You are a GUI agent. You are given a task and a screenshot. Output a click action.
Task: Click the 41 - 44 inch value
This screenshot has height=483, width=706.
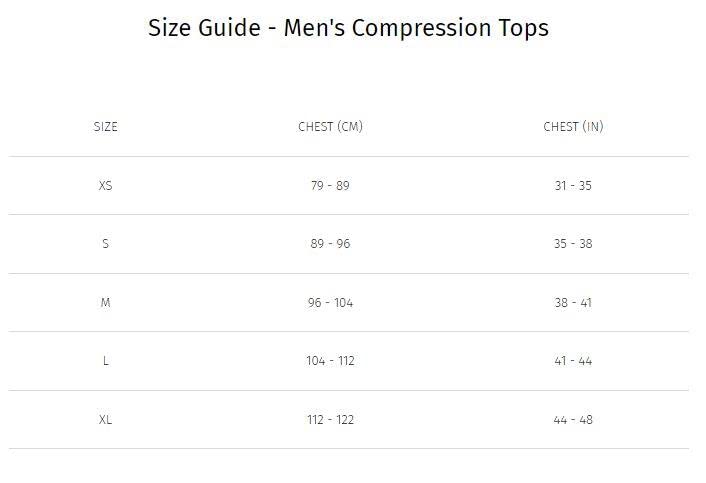573,361
